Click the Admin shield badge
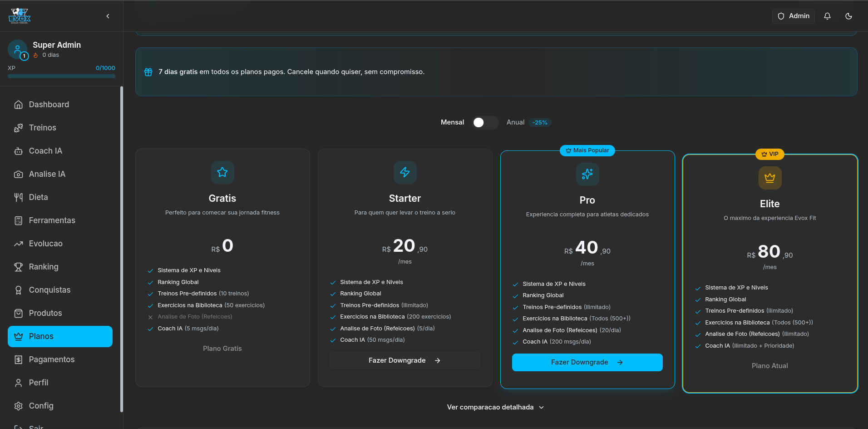868x429 pixels. (x=794, y=16)
